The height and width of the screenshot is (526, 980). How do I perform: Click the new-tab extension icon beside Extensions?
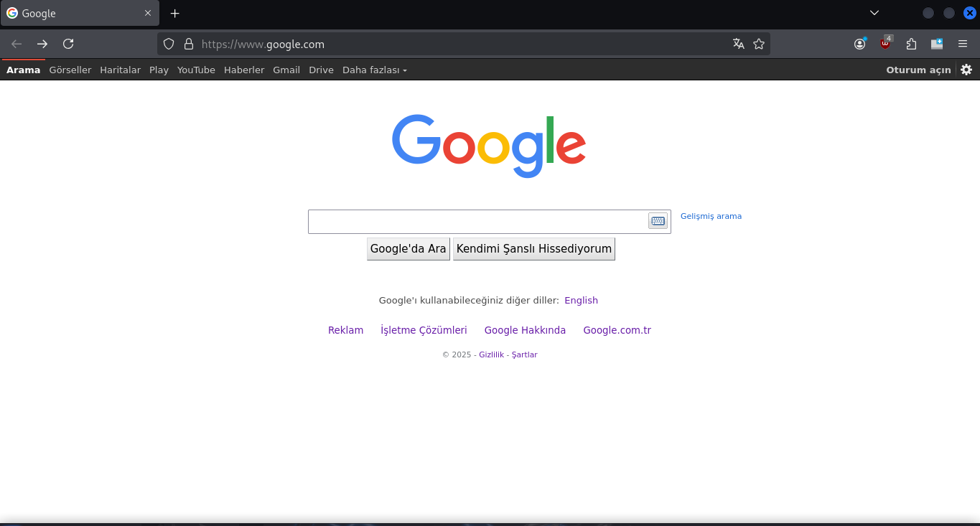click(937, 44)
